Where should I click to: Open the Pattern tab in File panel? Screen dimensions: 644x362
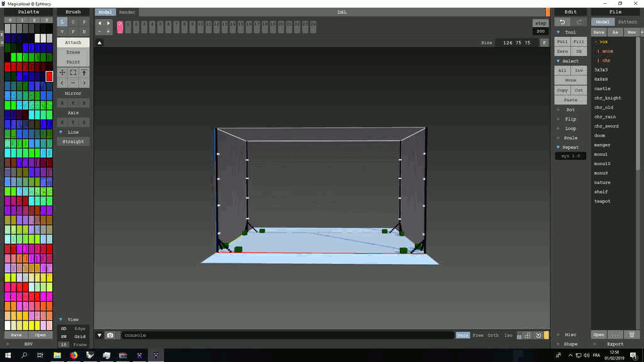627,22
